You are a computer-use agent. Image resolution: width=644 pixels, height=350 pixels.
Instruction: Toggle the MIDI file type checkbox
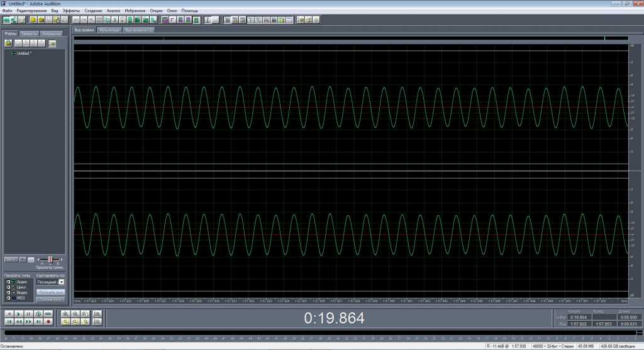click(x=8, y=298)
